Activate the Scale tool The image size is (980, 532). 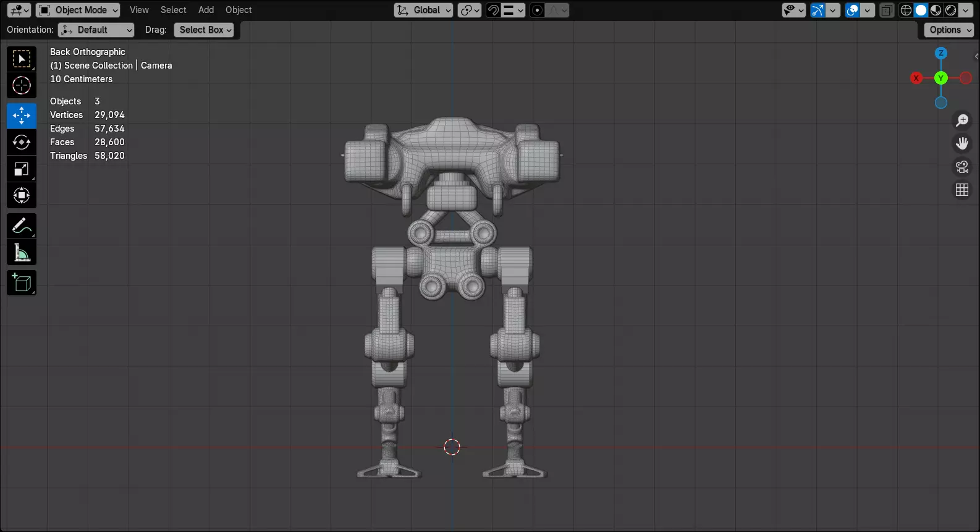pyautogui.click(x=22, y=169)
